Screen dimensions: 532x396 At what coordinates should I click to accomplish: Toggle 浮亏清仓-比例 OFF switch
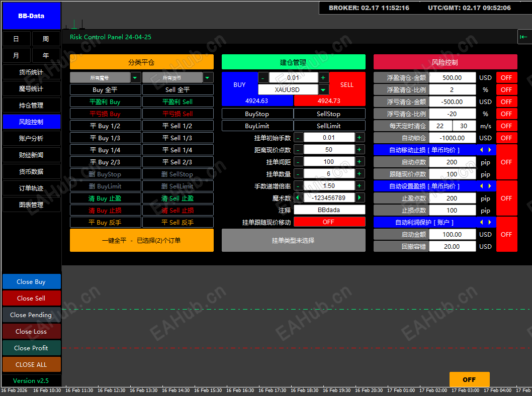point(506,114)
